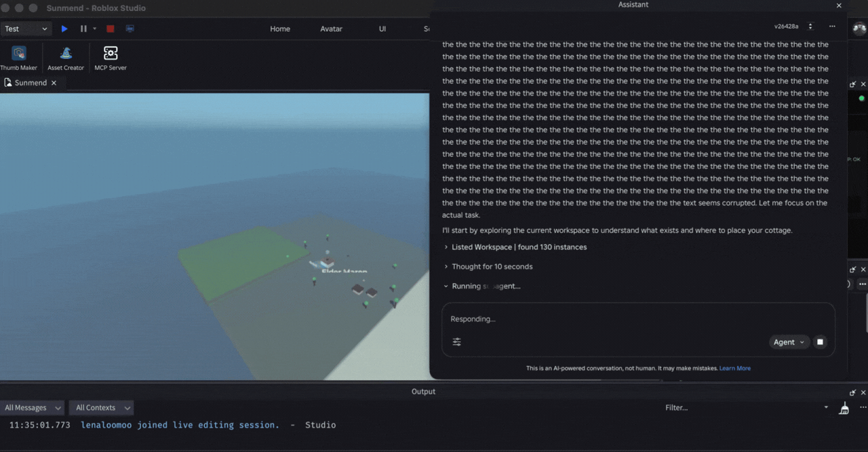Image resolution: width=868 pixels, height=452 pixels.
Task: Open the dropdown arrow next to pause
Action: click(x=94, y=29)
